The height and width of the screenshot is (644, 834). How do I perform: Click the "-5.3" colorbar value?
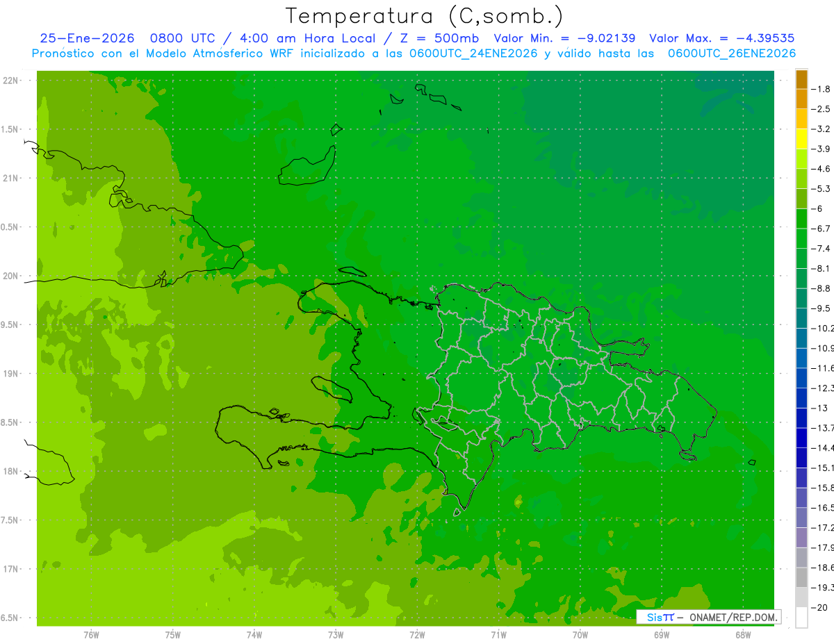(822, 189)
